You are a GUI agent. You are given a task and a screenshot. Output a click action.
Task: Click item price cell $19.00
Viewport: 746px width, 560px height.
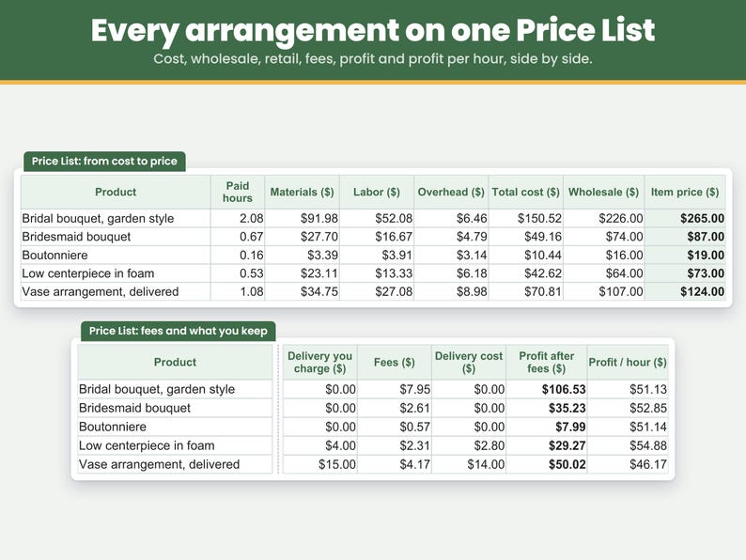(685, 255)
